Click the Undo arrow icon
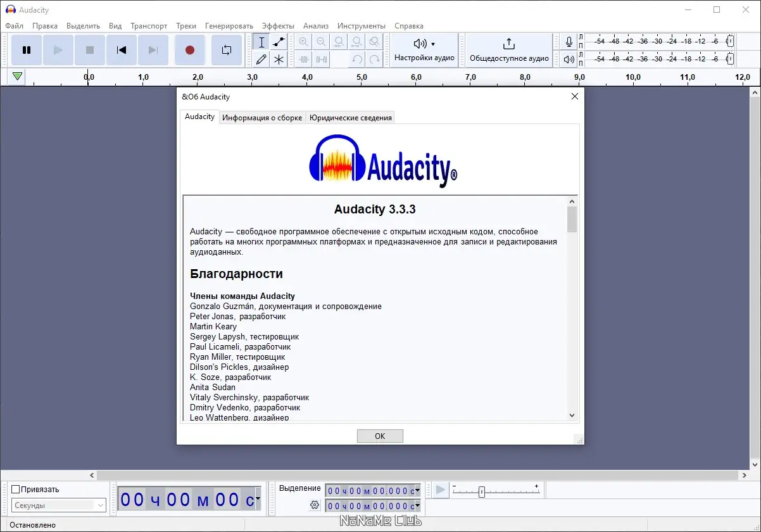The width and height of the screenshot is (761, 532). click(x=357, y=60)
